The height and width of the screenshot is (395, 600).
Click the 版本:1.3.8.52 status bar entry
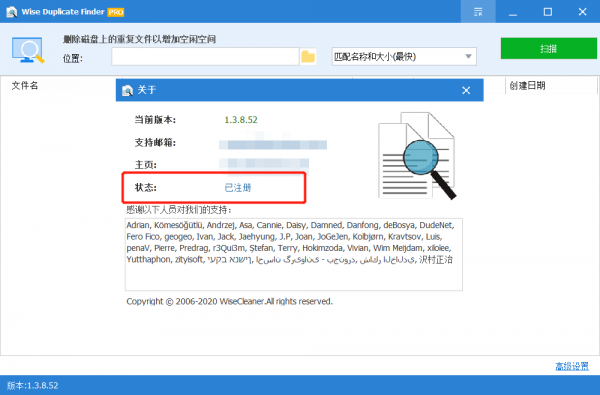(x=33, y=385)
